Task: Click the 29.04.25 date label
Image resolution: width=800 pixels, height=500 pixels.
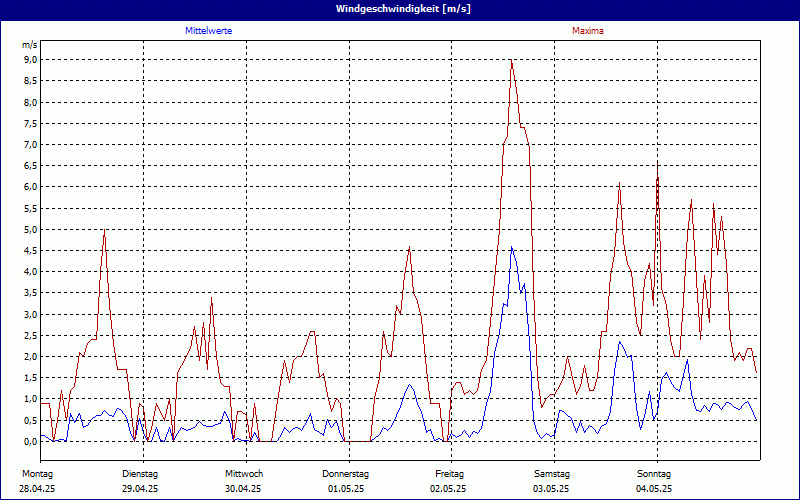Action: click(x=140, y=489)
